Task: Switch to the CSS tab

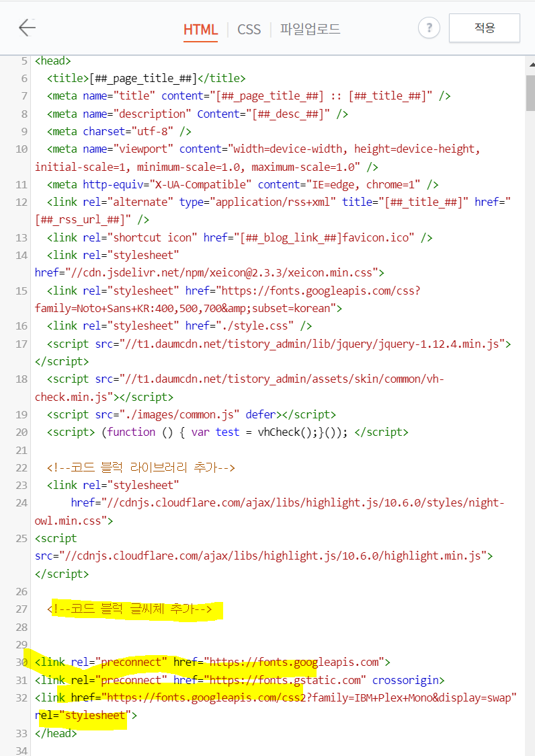Action: pos(249,30)
